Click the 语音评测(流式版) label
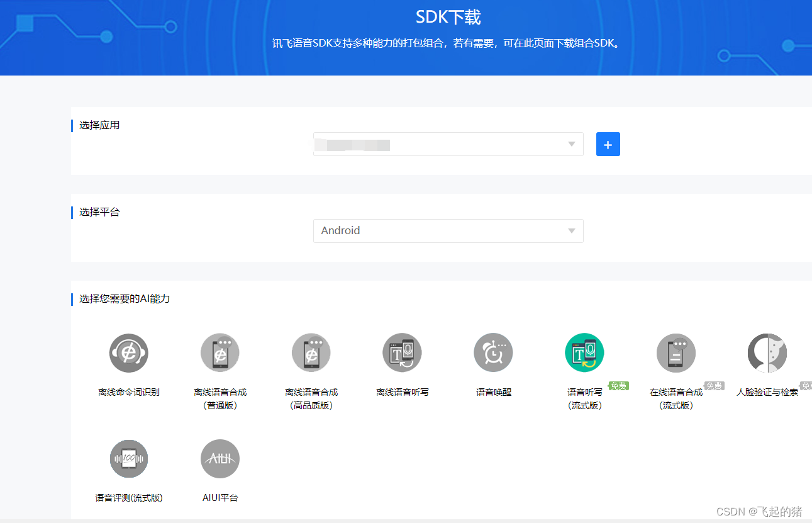The width and height of the screenshot is (812, 523). 129,498
